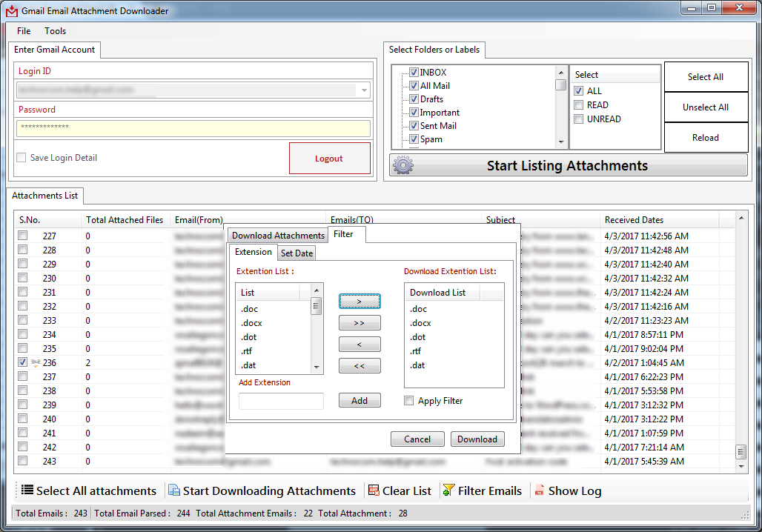Click the Cancel button
762x532 pixels.
[417, 439]
